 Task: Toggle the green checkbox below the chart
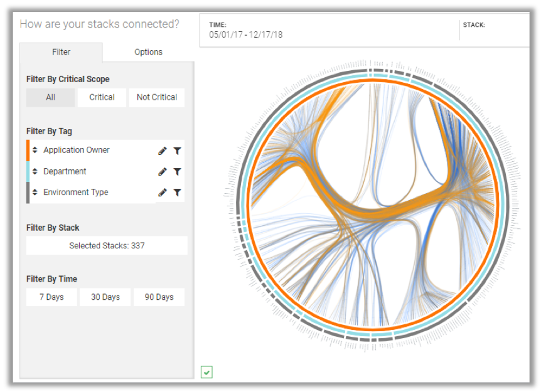coord(206,372)
